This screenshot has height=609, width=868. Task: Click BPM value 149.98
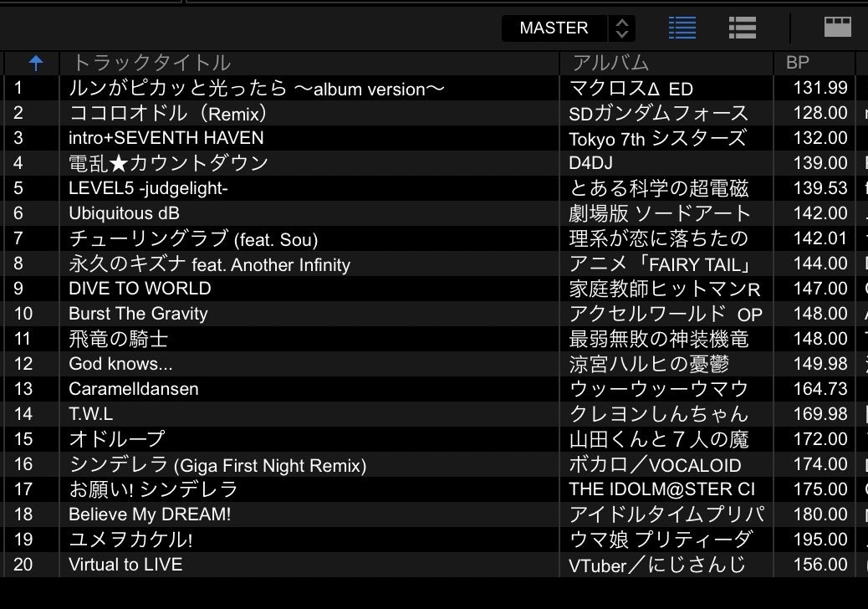point(820,364)
